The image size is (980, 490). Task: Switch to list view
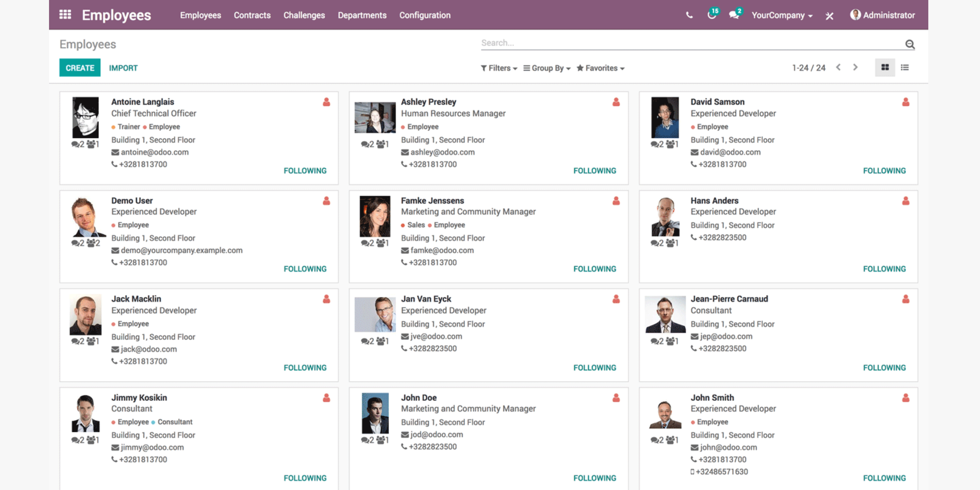(x=905, y=67)
